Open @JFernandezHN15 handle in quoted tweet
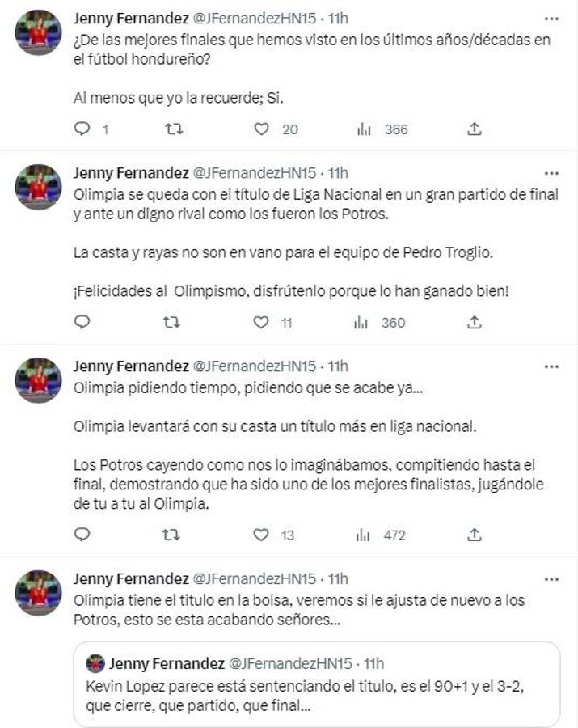The width and height of the screenshot is (578, 728). pyautogui.click(x=290, y=663)
